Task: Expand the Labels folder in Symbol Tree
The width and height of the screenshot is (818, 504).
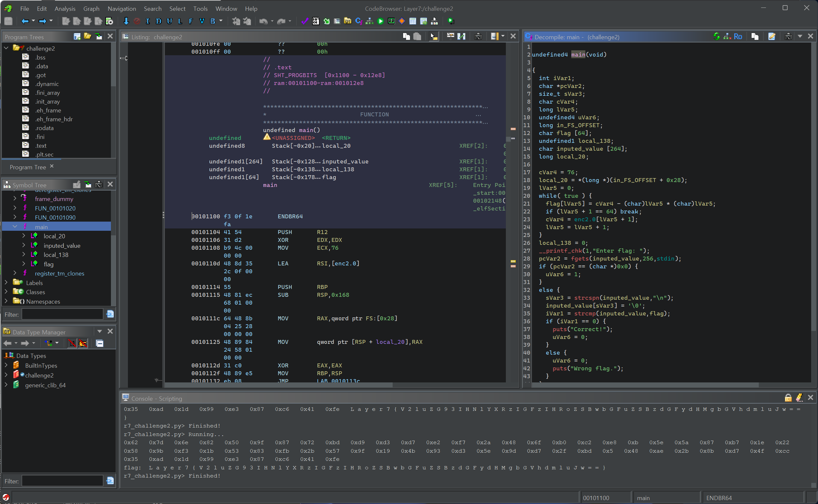Action: click(6, 282)
